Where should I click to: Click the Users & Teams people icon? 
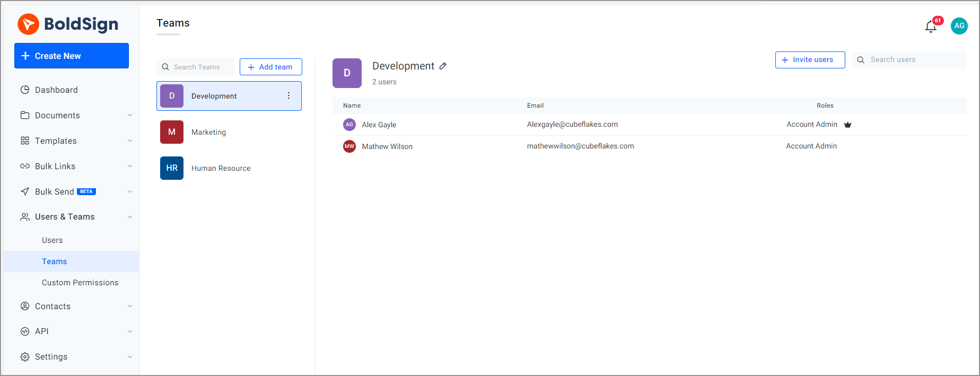click(25, 216)
